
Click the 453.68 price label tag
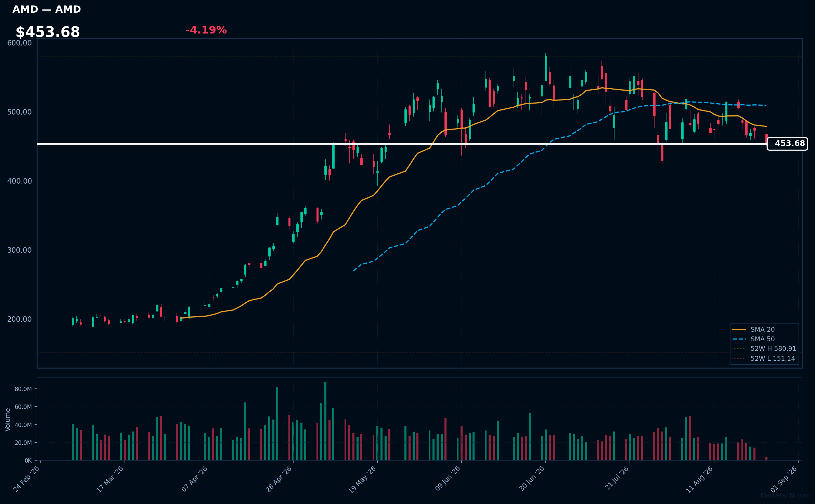coord(787,144)
